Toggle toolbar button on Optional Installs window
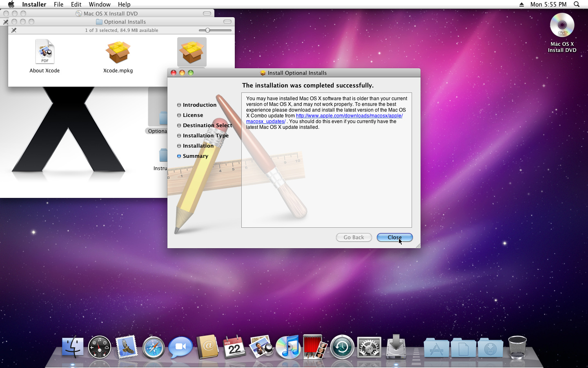This screenshot has width=588, height=368. (227, 22)
